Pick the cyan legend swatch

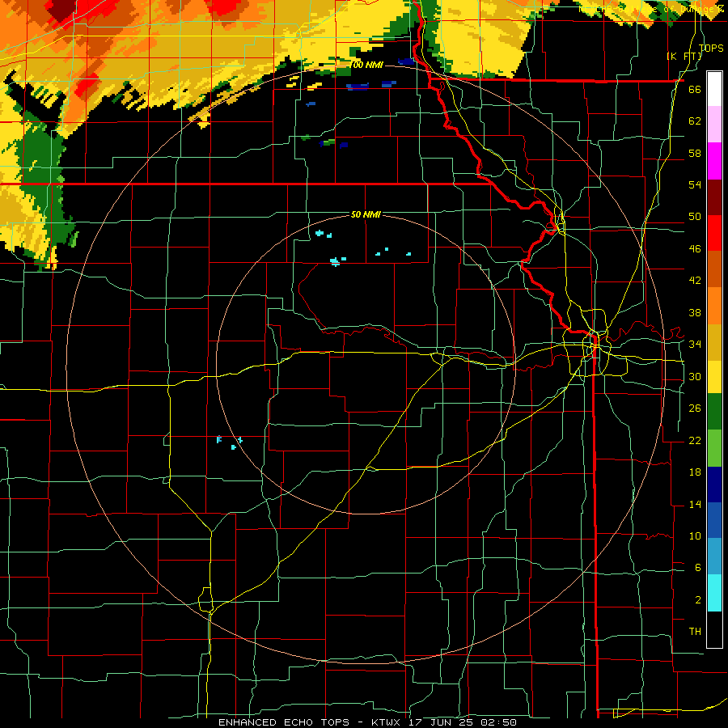coord(714,593)
